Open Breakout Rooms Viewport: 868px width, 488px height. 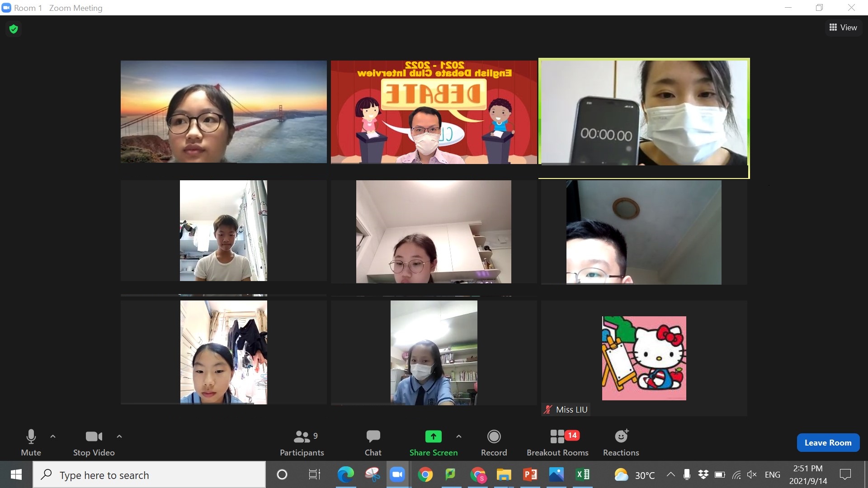(x=557, y=442)
